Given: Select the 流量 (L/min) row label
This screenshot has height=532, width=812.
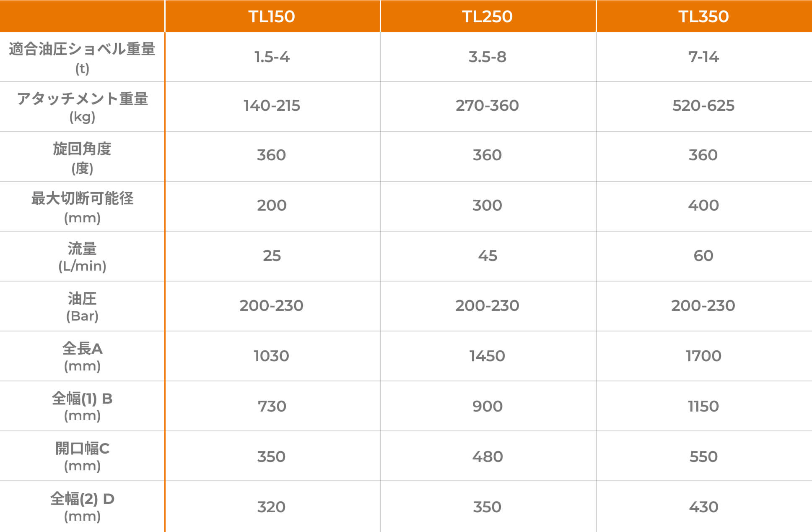Looking at the screenshot, I should [82, 257].
